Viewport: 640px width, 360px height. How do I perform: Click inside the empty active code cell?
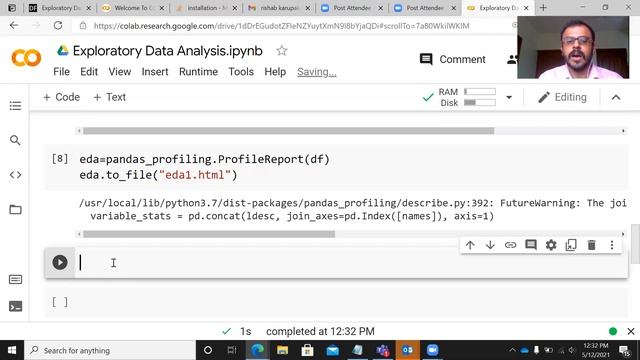pyautogui.click(x=351, y=262)
